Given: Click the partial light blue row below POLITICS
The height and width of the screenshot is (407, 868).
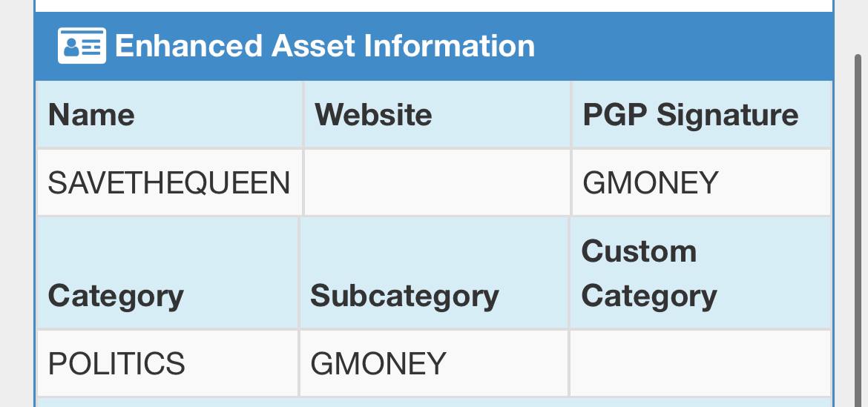Looking at the screenshot, I should click(x=434, y=403).
